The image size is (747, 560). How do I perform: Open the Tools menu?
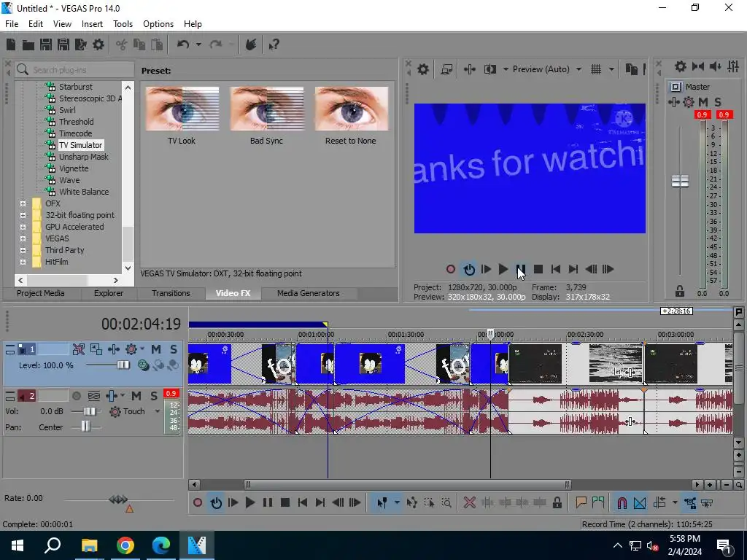(x=123, y=24)
